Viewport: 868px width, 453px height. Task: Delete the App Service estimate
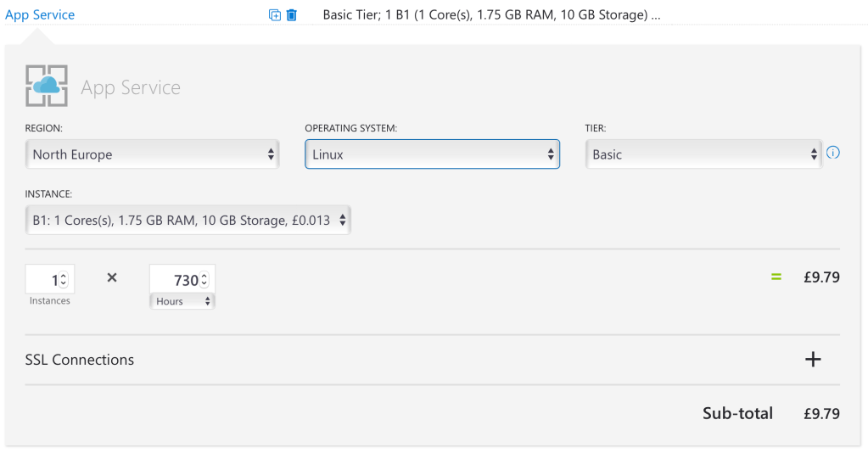click(x=292, y=15)
